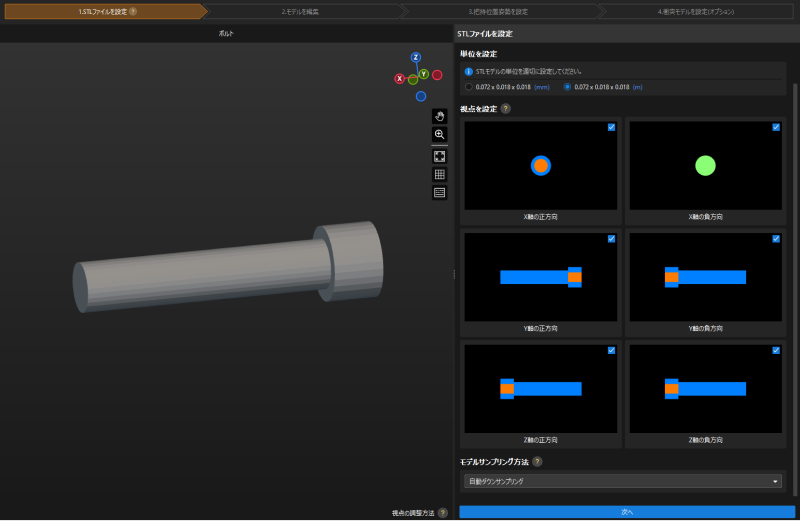Open the 自動ダウンサンプリング dropdown

[x=621, y=481]
